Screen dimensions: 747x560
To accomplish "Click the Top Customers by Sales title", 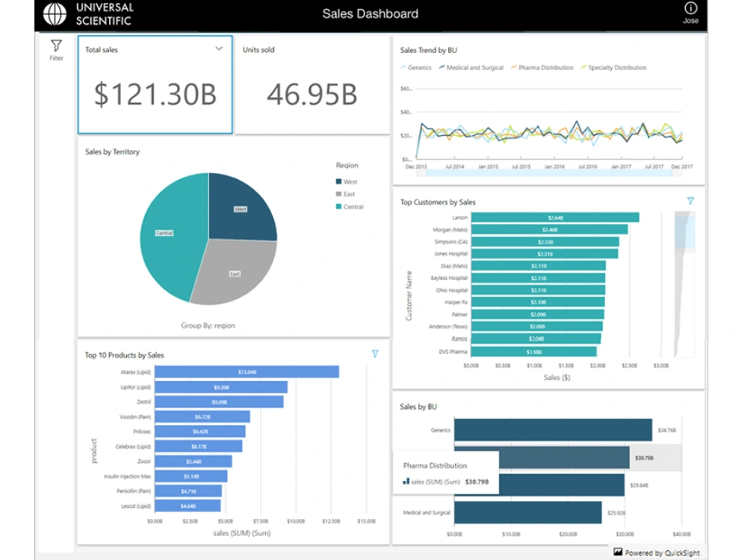I will (x=438, y=202).
